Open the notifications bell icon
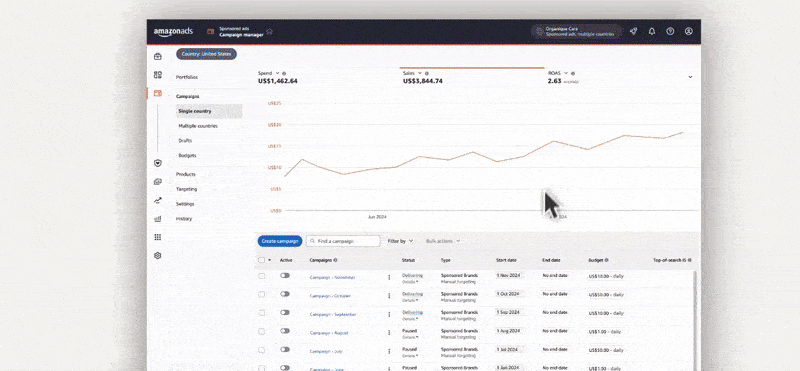Screen dimensions: 800x371 tap(652, 32)
